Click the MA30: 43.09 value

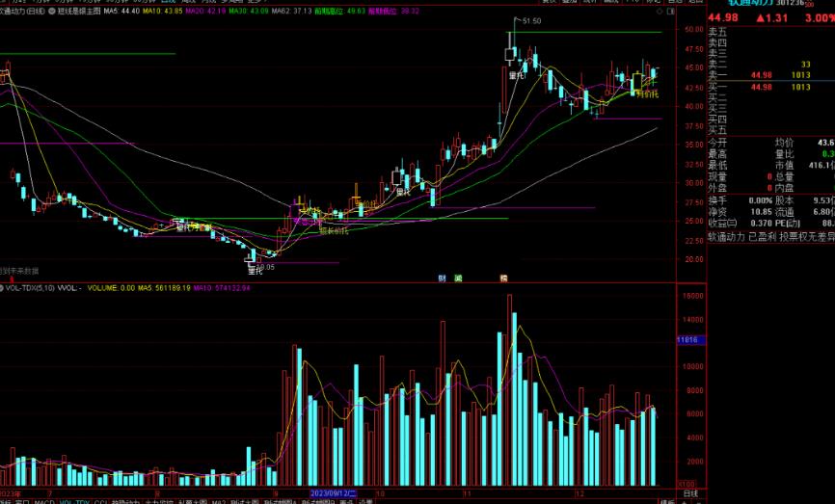click(x=249, y=12)
